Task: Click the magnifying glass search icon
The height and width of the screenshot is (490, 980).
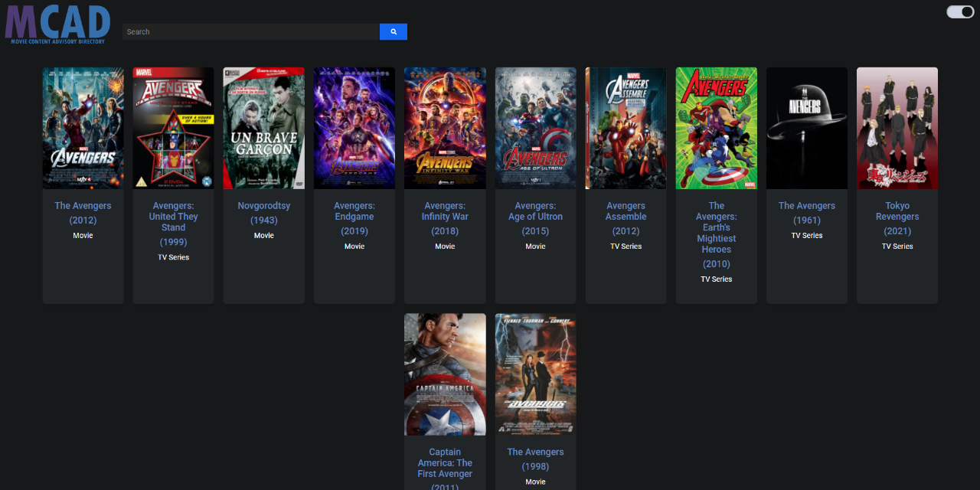Action: coord(393,31)
